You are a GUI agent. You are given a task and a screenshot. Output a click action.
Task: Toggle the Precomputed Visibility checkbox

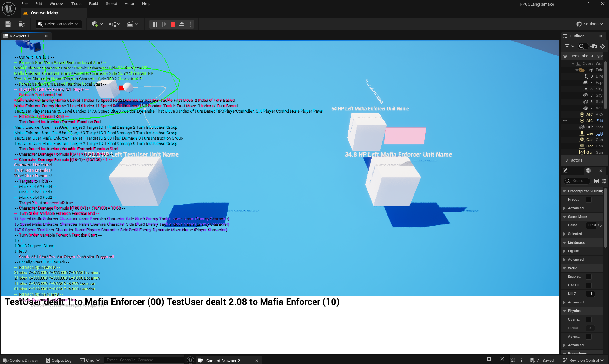tap(588, 200)
